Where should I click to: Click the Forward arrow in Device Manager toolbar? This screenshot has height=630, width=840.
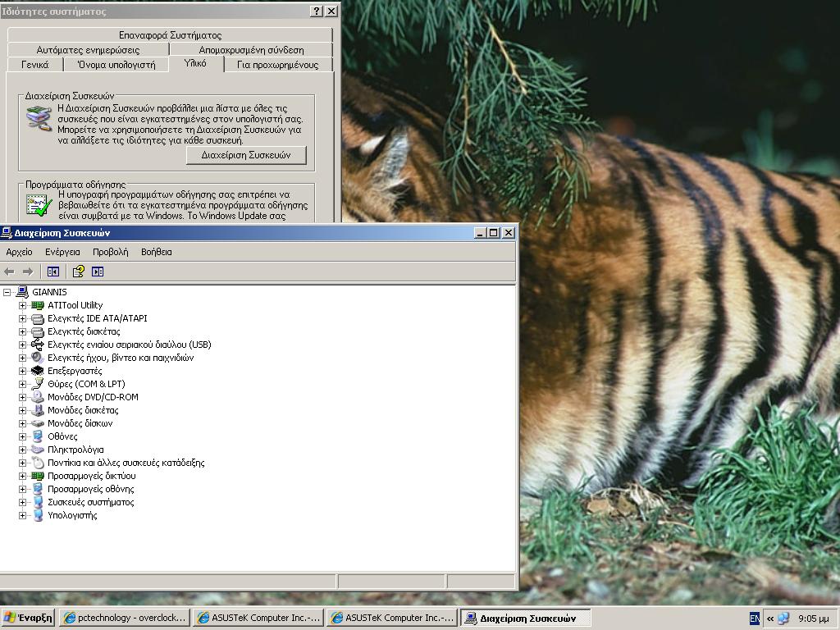pos(28,272)
